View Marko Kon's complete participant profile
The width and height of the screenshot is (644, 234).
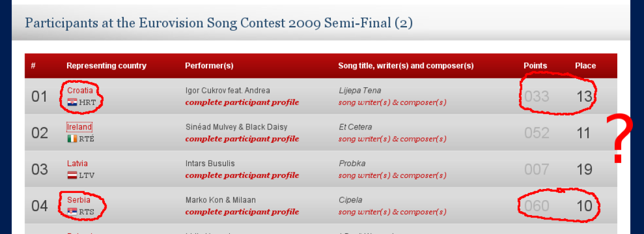pyautogui.click(x=242, y=212)
